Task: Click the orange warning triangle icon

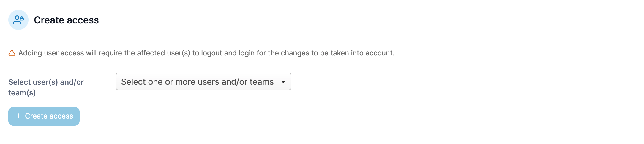Action: click(x=12, y=53)
